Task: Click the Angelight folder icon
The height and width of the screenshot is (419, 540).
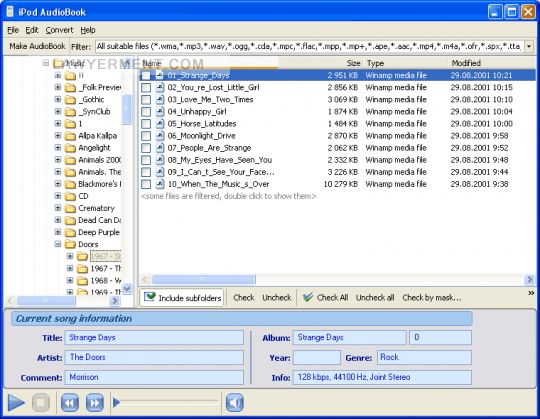Action: pyautogui.click(x=70, y=148)
